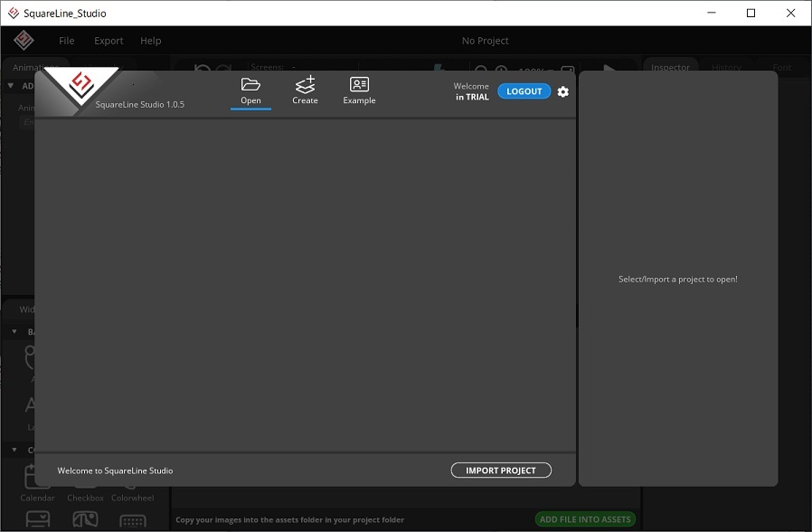
Task: Collapse the animation section arrow
Action: (11, 86)
